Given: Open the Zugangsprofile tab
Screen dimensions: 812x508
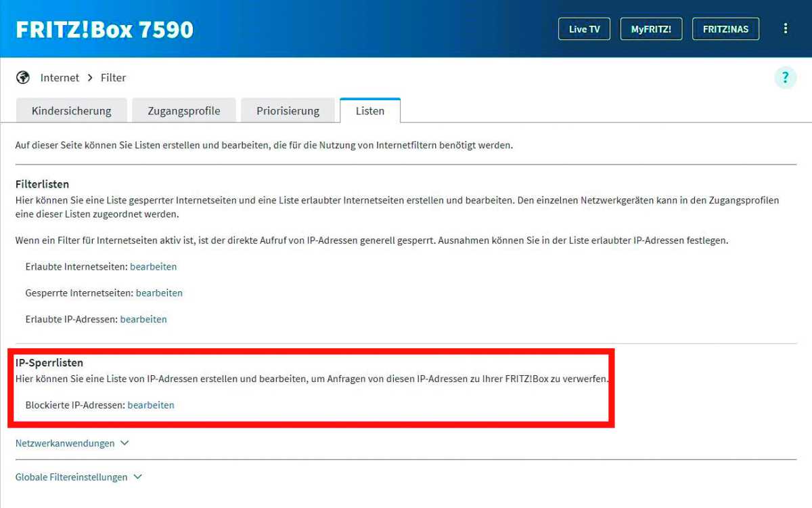Looking at the screenshot, I should [184, 111].
